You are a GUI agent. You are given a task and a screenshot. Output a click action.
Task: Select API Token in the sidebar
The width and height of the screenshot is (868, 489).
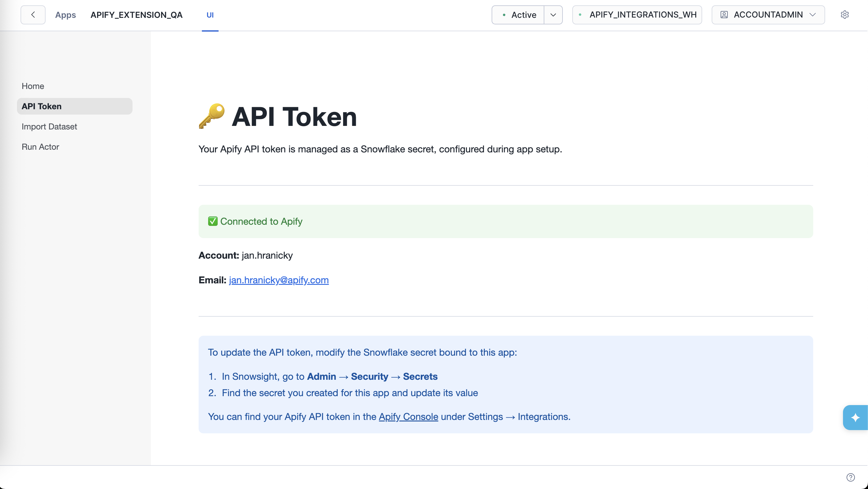(41, 106)
